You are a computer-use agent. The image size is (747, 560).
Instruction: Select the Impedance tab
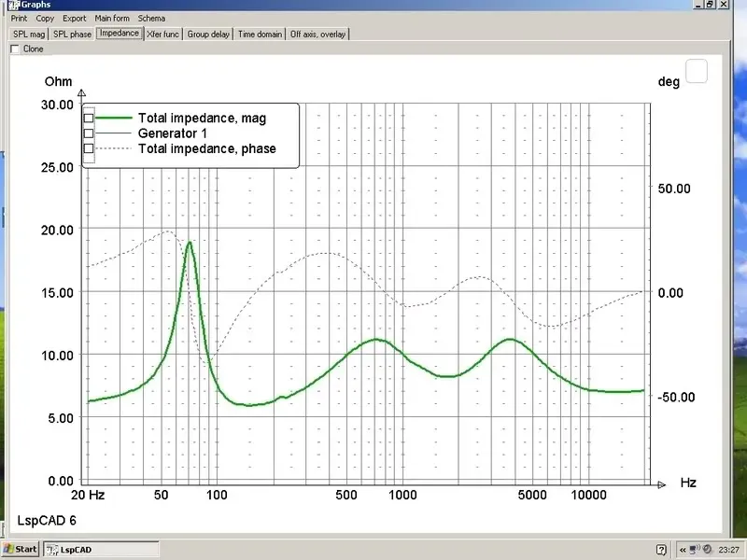pyautogui.click(x=120, y=34)
